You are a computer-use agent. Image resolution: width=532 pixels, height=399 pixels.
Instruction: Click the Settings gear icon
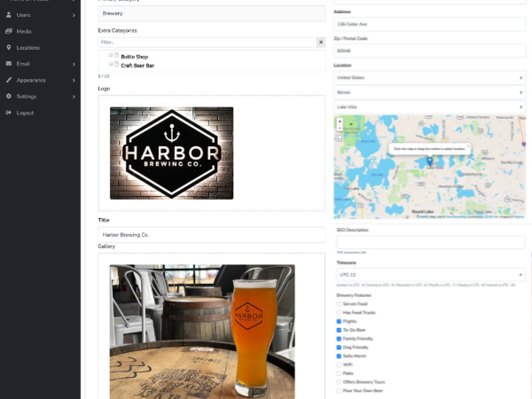(x=8, y=96)
